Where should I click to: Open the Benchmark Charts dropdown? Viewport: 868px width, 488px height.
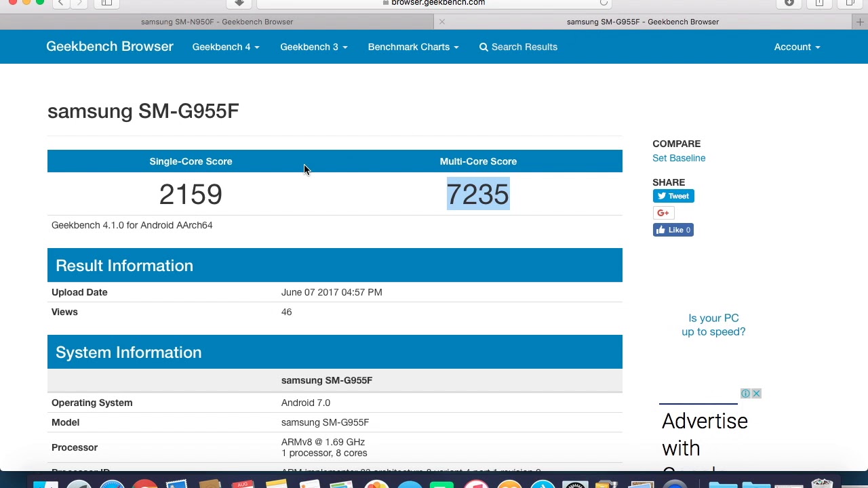tap(414, 47)
